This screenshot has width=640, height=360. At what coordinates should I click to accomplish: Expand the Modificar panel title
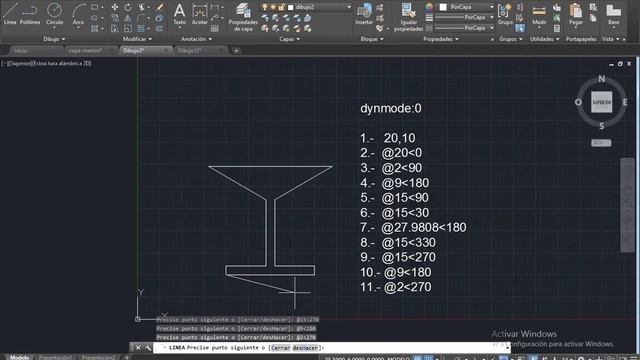point(137,39)
